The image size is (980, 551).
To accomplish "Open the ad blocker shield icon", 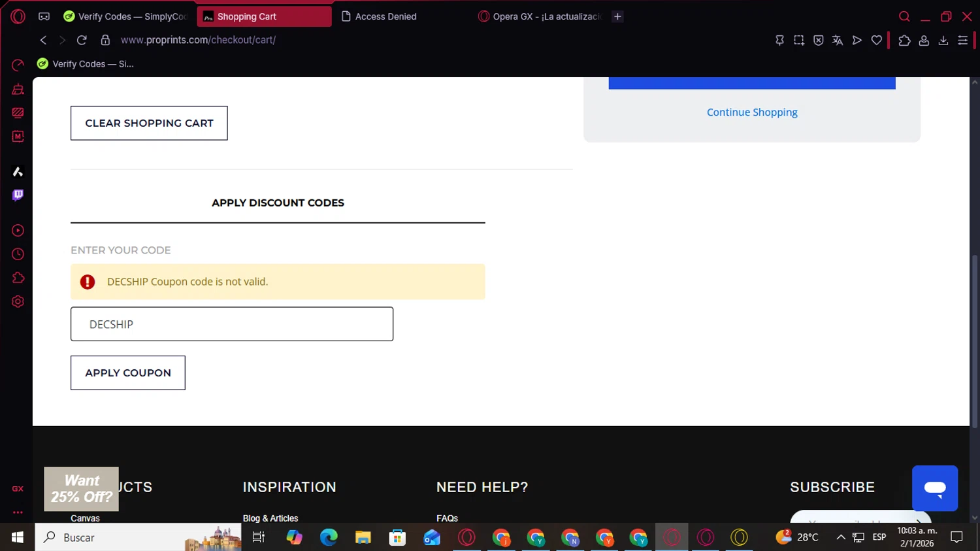I will tap(818, 41).
